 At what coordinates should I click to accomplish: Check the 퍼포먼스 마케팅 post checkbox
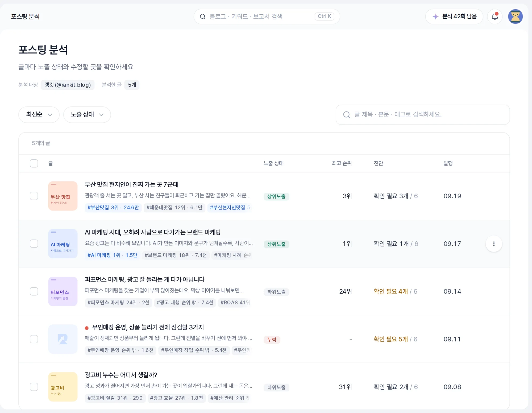point(34,291)
